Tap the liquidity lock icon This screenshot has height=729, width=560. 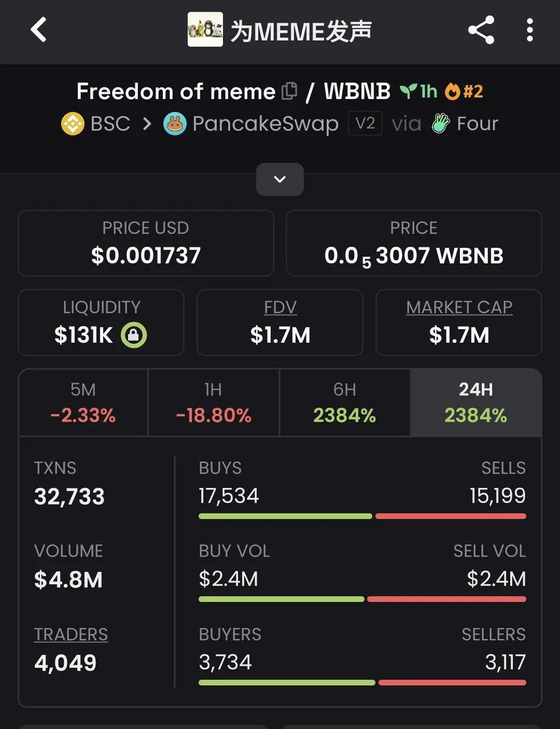pos(134,335)
